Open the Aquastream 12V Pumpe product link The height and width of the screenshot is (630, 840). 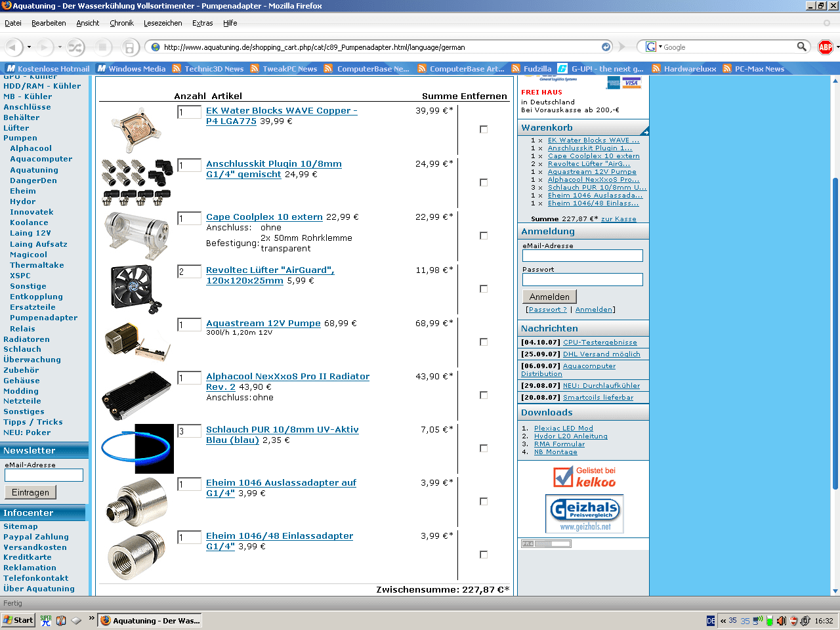click(263, 323)
